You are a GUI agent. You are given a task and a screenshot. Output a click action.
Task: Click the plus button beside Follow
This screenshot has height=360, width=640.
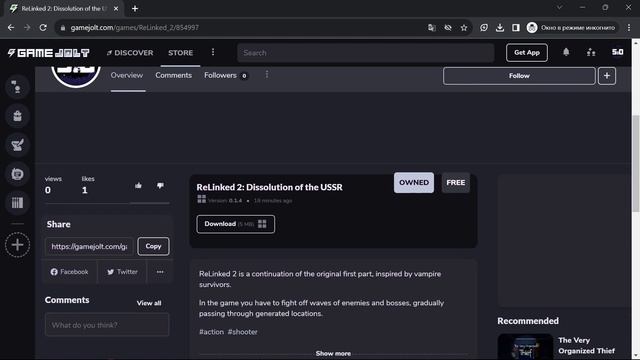coord(607,76)
